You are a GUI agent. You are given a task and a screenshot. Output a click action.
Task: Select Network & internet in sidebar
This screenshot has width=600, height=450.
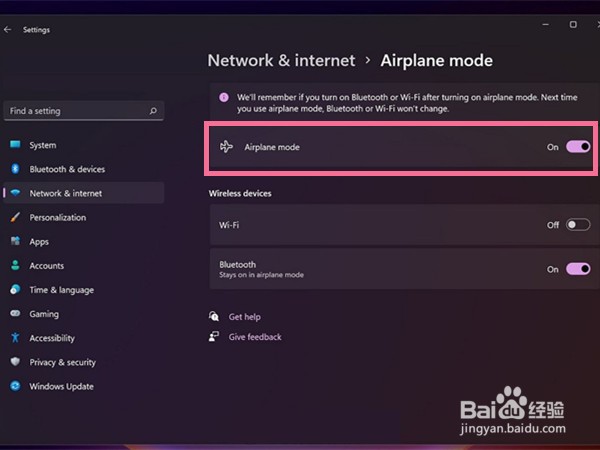tap(65, 193)
